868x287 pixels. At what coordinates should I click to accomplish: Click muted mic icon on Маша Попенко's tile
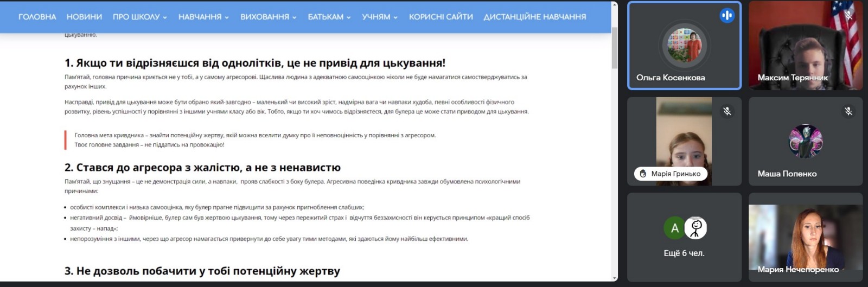(x=848, y=111)
